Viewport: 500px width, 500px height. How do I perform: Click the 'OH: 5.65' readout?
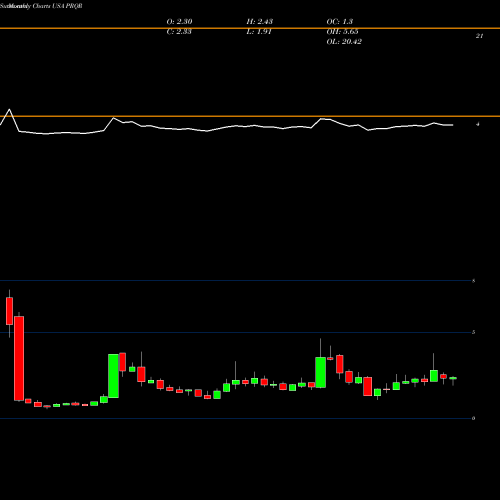(342, 32)
